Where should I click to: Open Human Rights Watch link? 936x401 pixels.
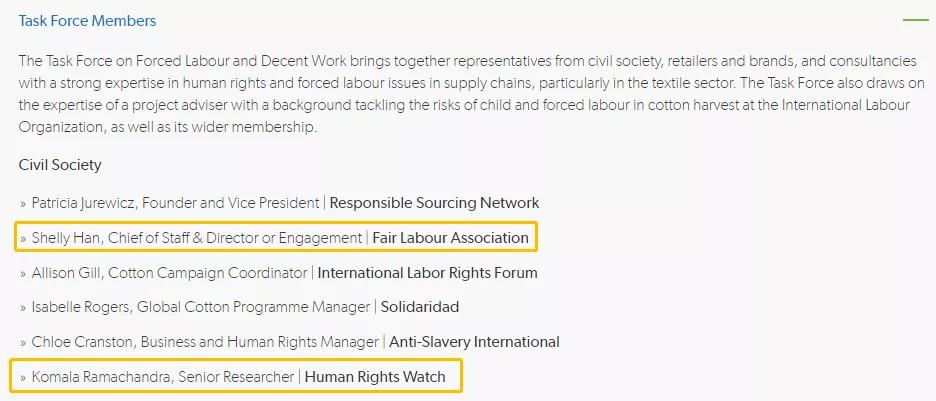[375, 377]
